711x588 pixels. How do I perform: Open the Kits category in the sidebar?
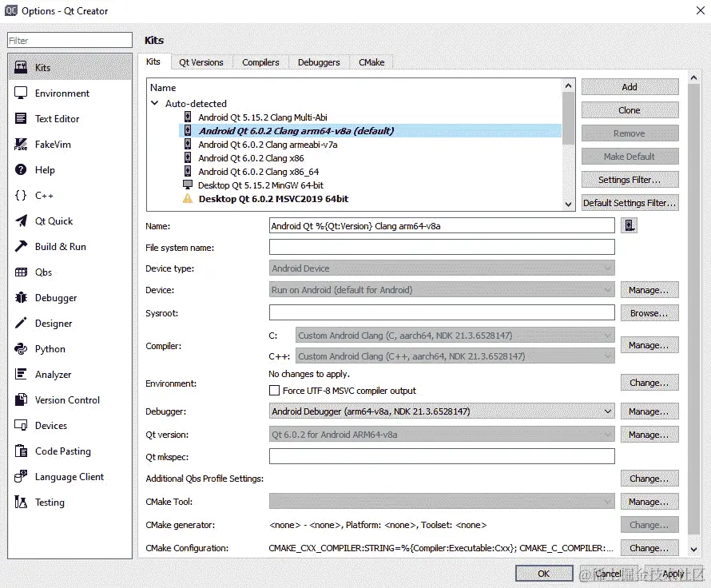pyautogui.click(x=70, y=68)
